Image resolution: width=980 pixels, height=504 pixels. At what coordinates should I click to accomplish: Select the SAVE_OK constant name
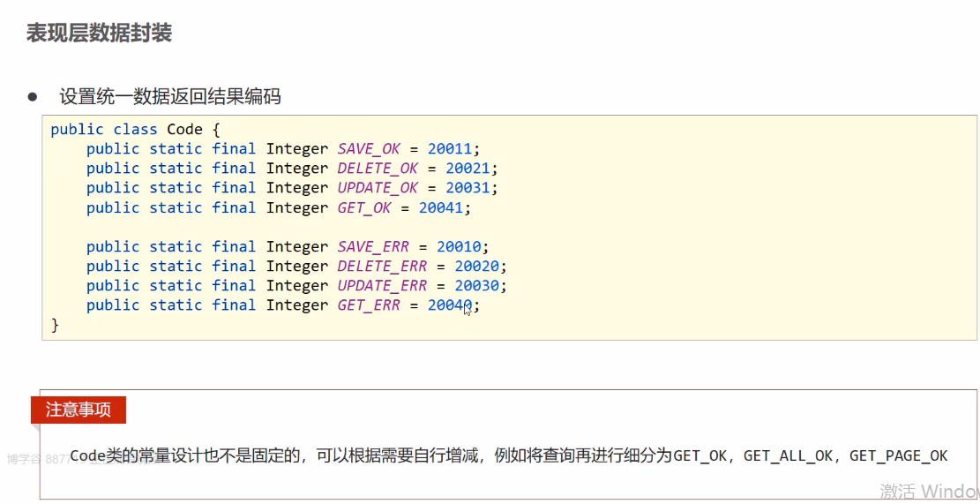(369, 149)
